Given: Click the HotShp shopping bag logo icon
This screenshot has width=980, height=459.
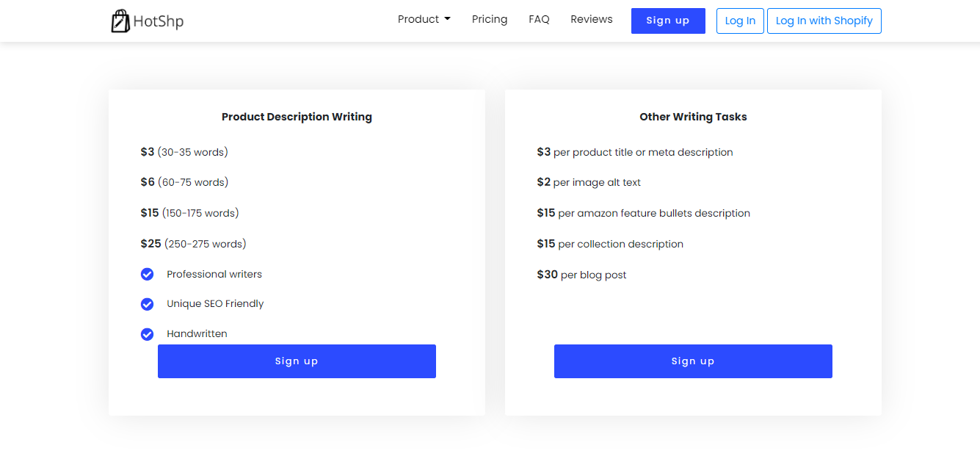Looking at the screenshot, I should [x=120, y=21].
